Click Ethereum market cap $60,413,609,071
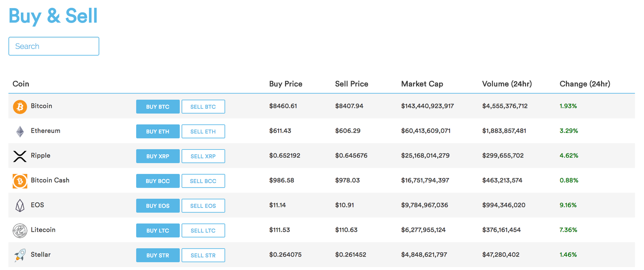 (x=426, y=131)
